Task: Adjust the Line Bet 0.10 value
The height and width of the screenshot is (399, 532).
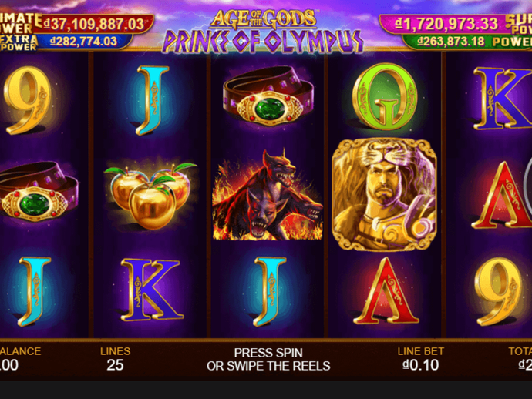Action: [x=421, y=365]
